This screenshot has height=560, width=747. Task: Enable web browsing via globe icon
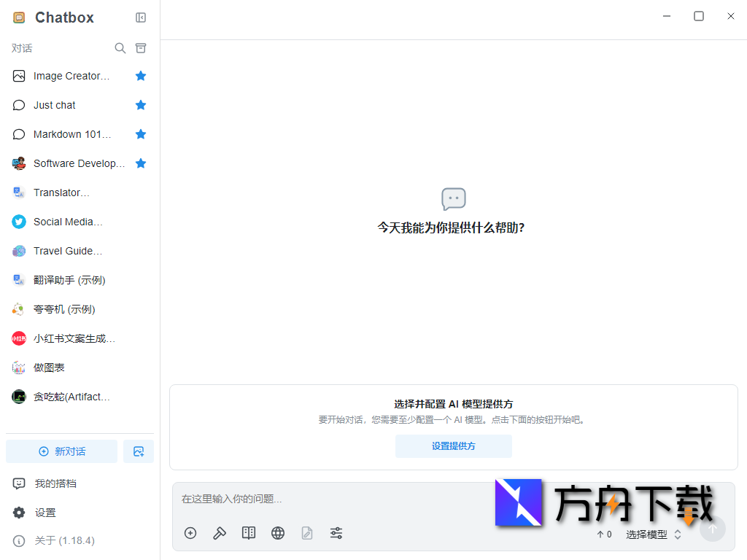(278, 533)
